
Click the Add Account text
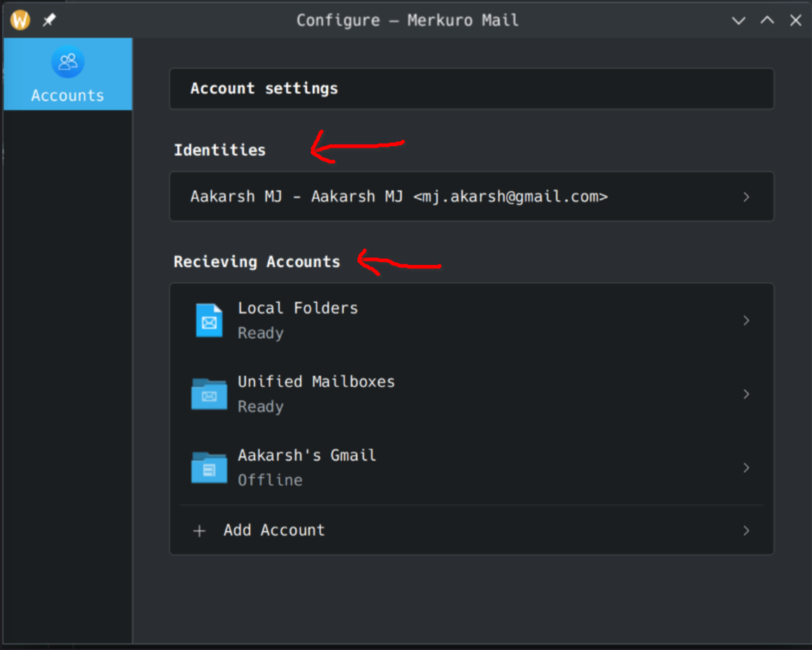[274, 531]
